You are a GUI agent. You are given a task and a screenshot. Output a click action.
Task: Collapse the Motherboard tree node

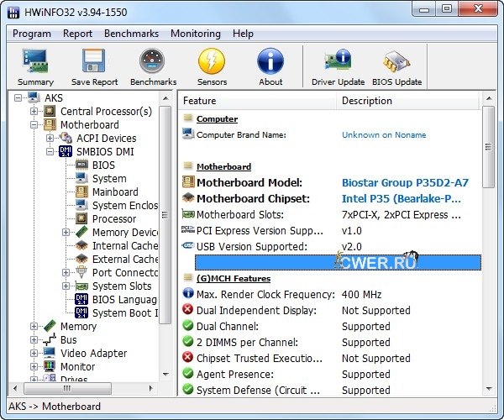click(x=34, y=125)
